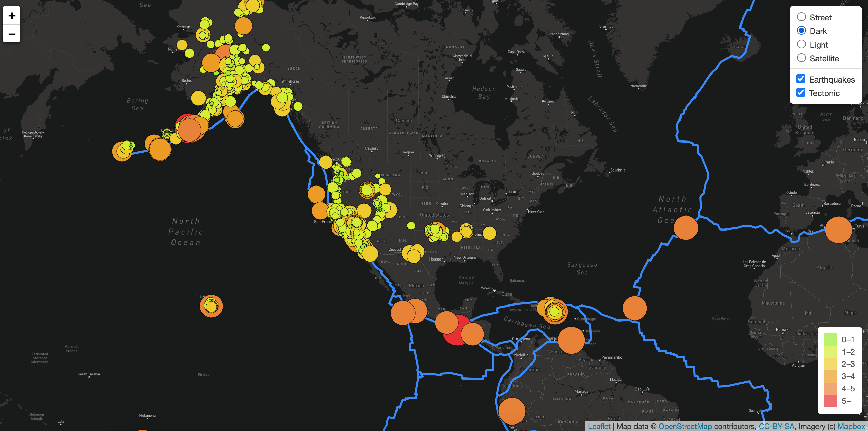Screen dimensions: 868x431
Task: Click the yellow-green earthquake marker near Puerto Rico
Action: 554,312
